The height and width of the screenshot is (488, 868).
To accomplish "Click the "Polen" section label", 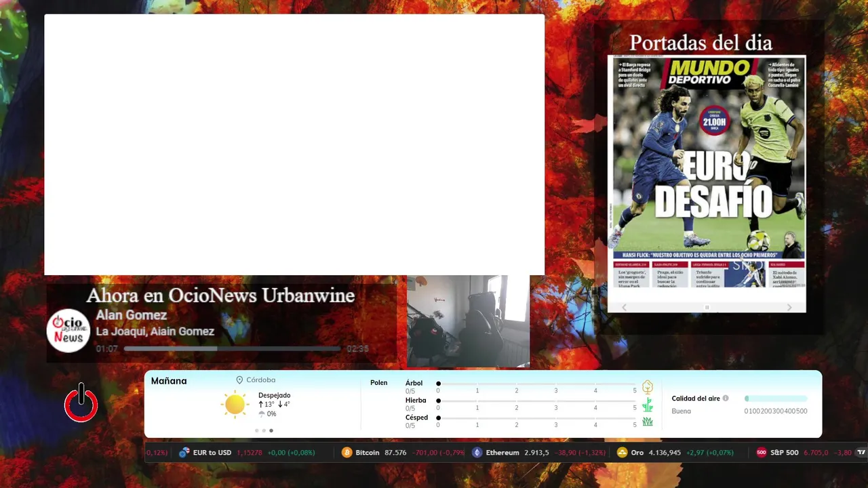I will [379, 383].
